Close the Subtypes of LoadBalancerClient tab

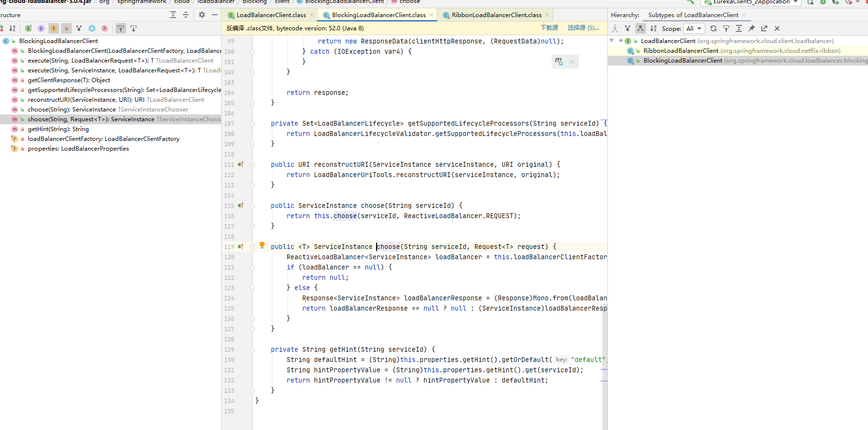pos(744,15)
